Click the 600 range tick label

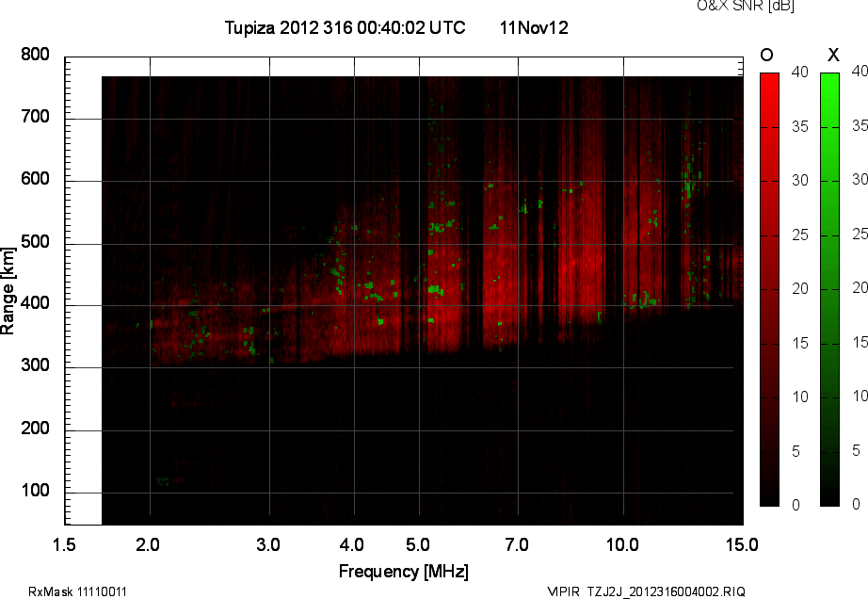tap(35, 179)
